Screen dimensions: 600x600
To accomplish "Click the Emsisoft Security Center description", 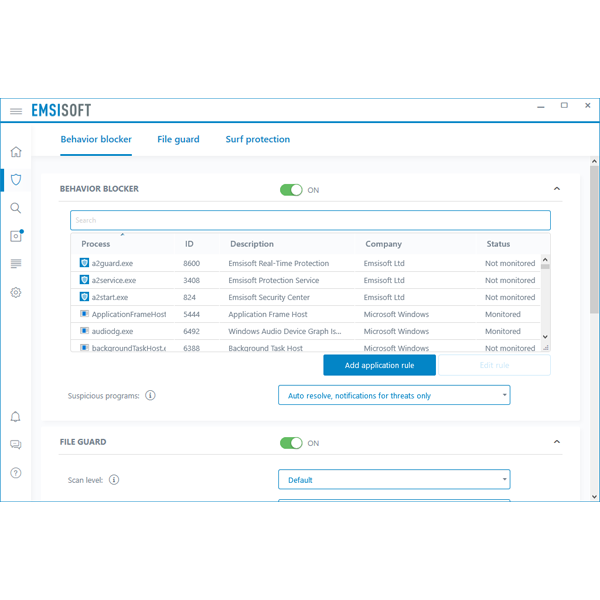I will (x=269, y=297).
